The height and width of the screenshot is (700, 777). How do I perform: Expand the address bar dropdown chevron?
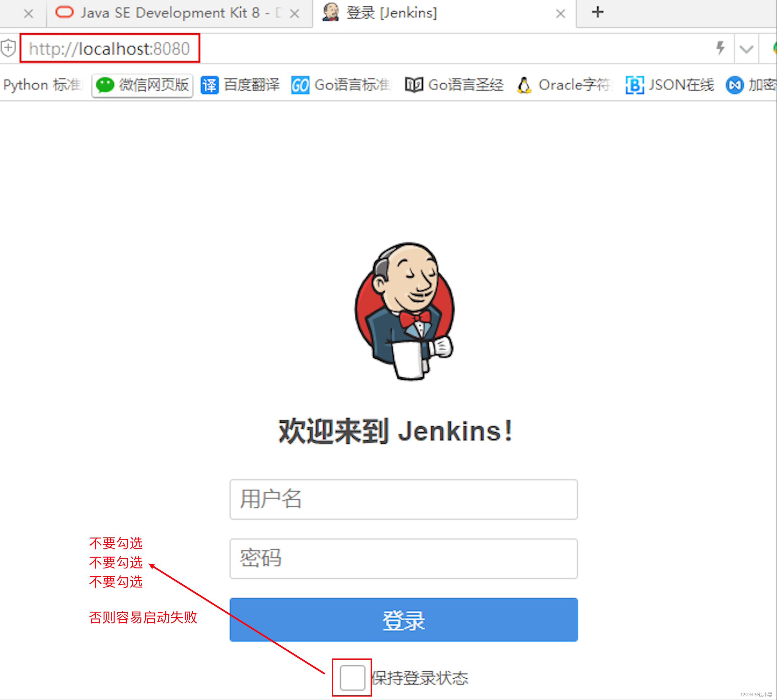(746, 49)
